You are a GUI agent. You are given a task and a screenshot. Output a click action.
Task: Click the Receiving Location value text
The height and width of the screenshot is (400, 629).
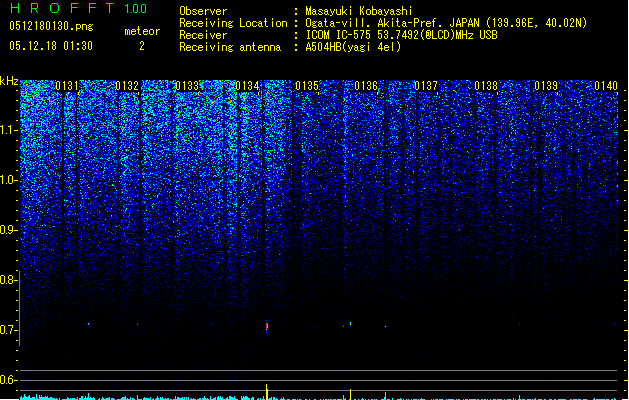[x=446, y=23]
